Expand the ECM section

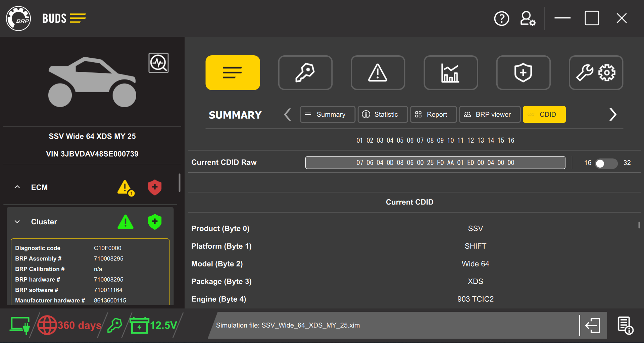pyautogui.click(x=17, y=187)
